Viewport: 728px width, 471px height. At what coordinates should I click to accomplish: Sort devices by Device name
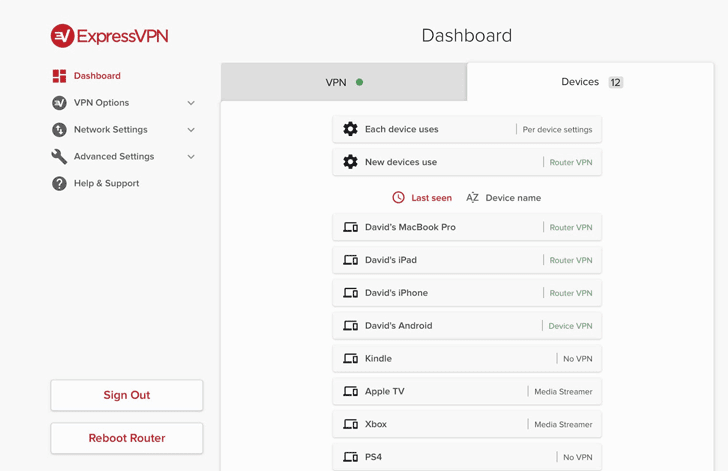[x=513, y=198]
